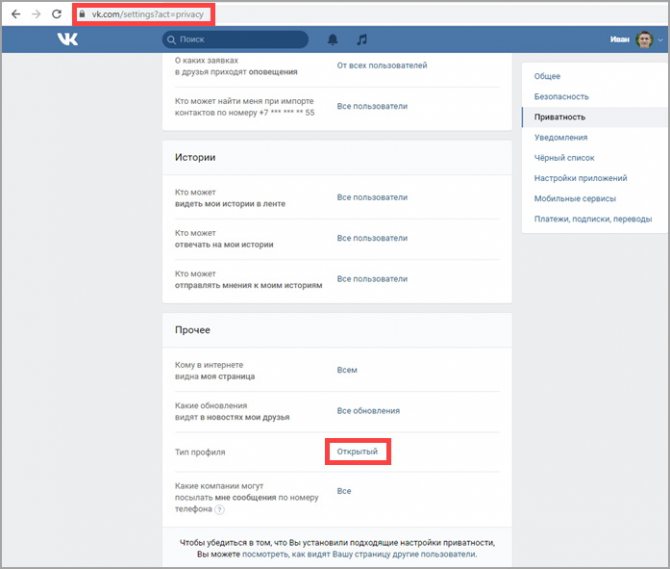Open the Общее settings section
Screen dimensions: 670x569
[547, 76]
